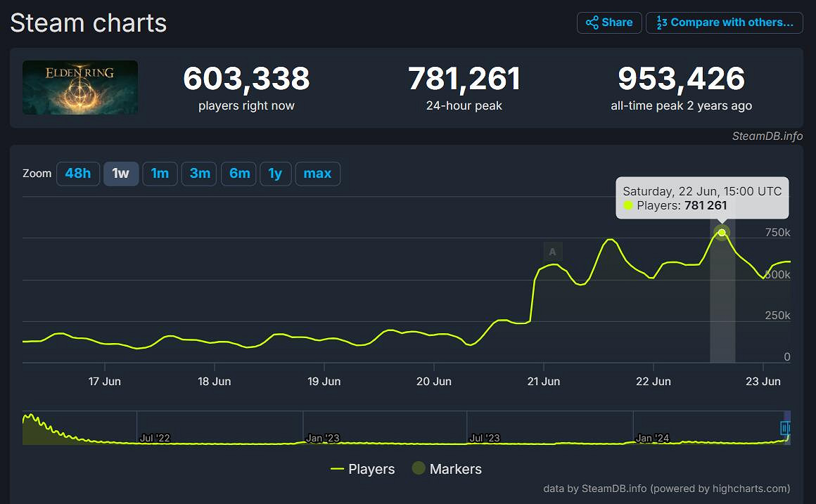The height and width of the screenshot is (504, 816).
Task: Set zoom range to 48h
Action: (x=78, y=173)
